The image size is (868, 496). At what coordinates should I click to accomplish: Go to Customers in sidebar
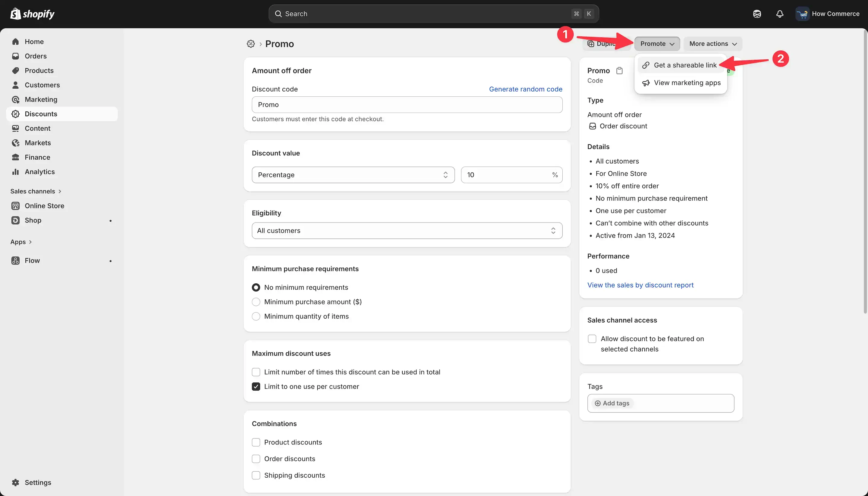pos(42,85)
